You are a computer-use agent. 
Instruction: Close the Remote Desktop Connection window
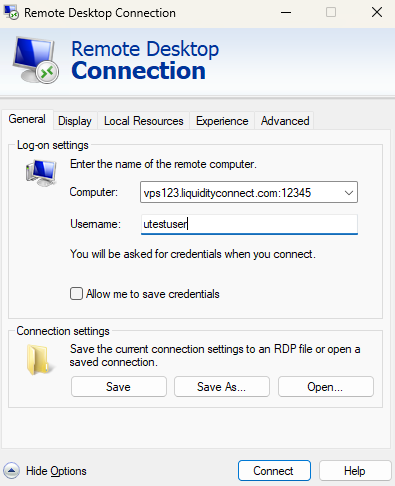point(377,13)
